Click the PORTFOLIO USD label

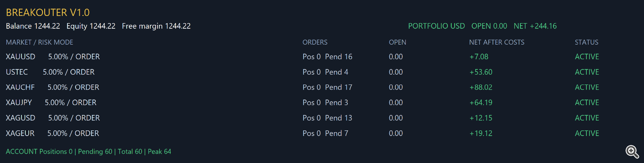pyautogui.click(x=436, y=26)
